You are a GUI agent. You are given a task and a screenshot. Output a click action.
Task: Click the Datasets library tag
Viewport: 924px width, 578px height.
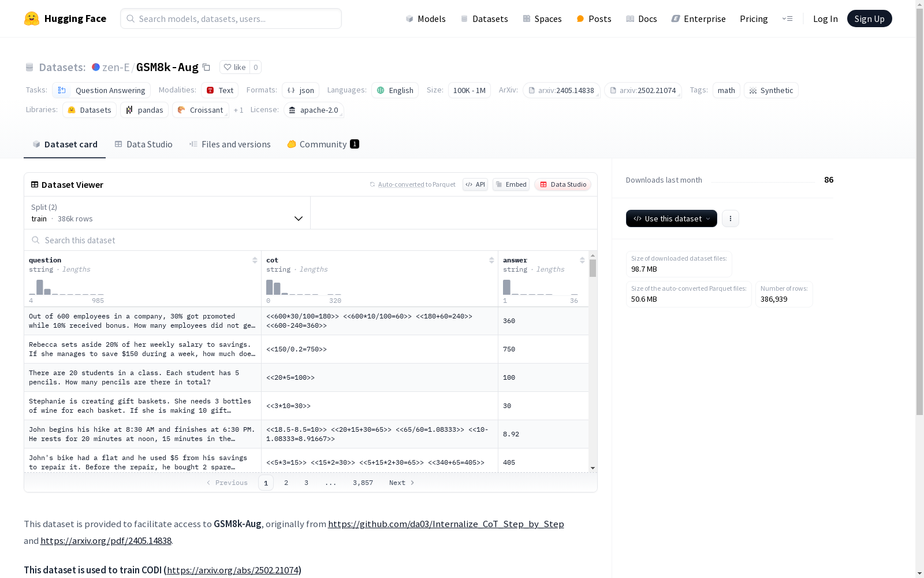(x=90, y=110)
